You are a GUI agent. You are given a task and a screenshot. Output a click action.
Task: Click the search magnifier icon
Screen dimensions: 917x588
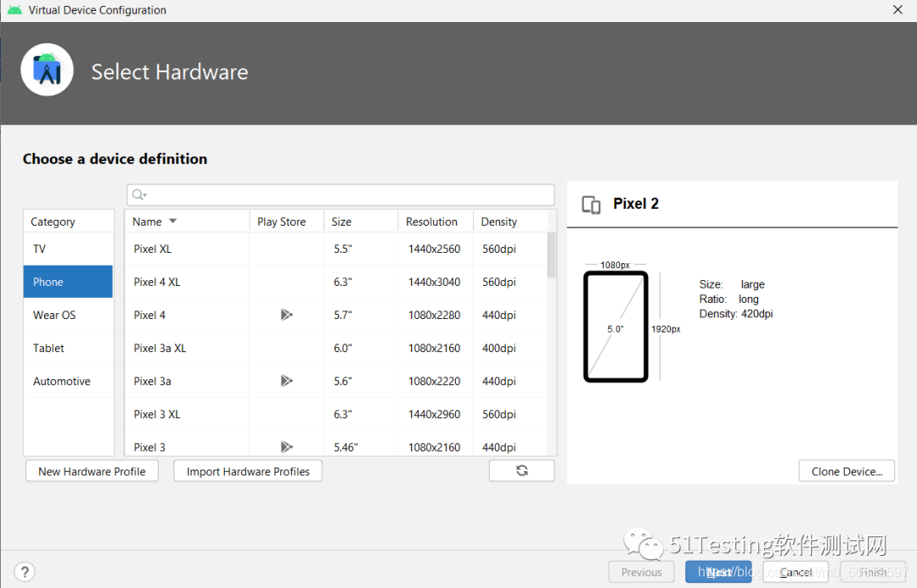point(138,194)
